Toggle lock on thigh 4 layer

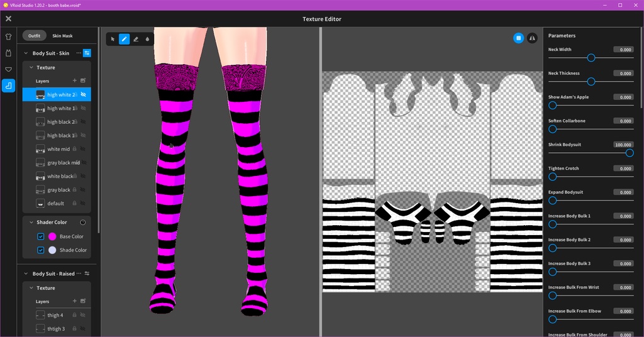pyautogui.click(x=74, y=315)
